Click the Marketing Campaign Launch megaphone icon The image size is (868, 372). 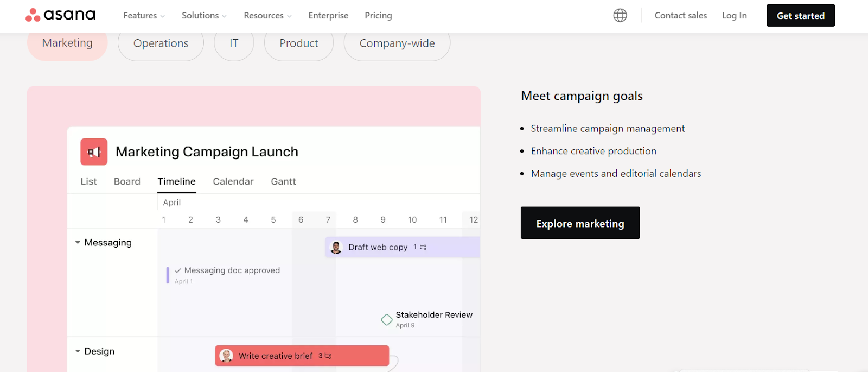pyautogui.click(x=94, y=152)
